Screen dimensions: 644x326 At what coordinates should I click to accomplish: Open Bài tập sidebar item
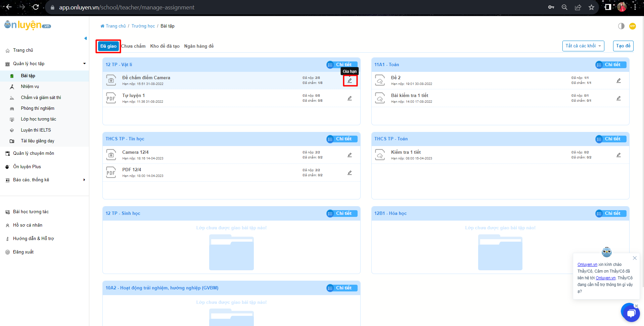pyautogui.click(x=44, y=76)
